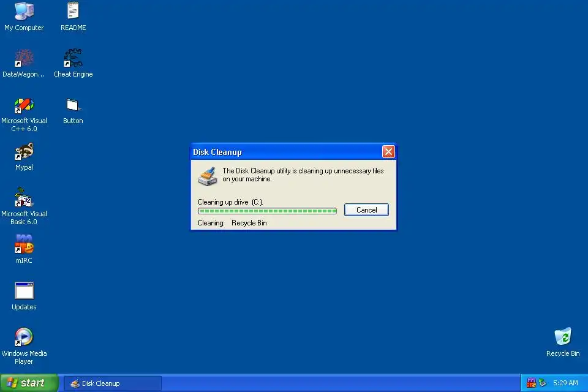Click the 'Cleaning up drive (C:).' text
This screenshot has height=392, width=588.
pyautogui.click(x=231, y=202)
